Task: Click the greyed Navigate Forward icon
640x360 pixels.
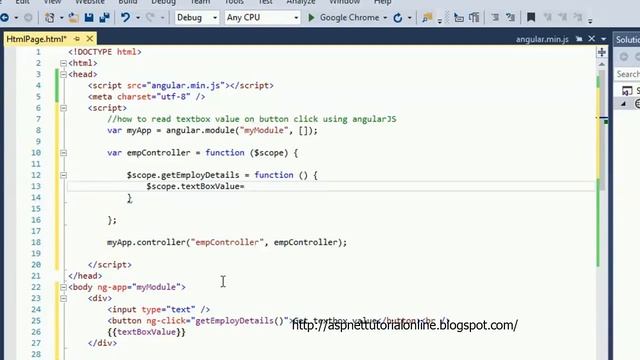Action: click(x=28, y=18)
